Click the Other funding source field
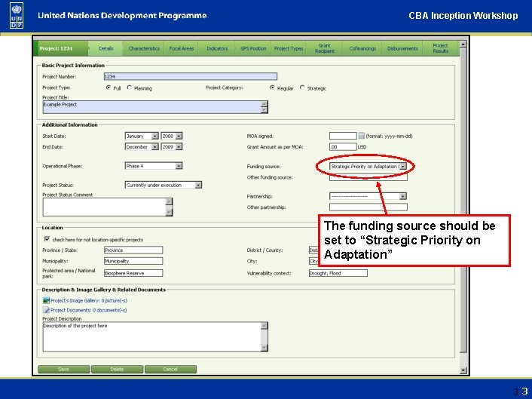The height and width of the screenshot is (399, 532). (x=368, y=177)
